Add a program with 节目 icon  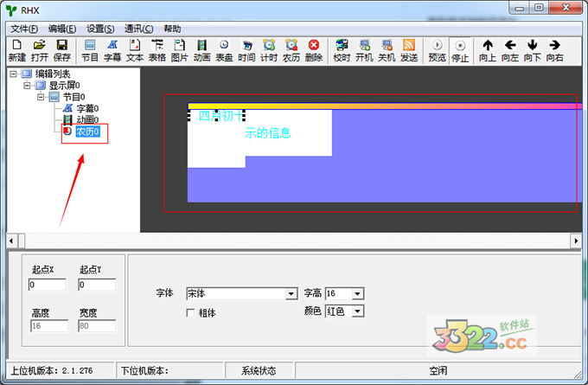point(90,50)
